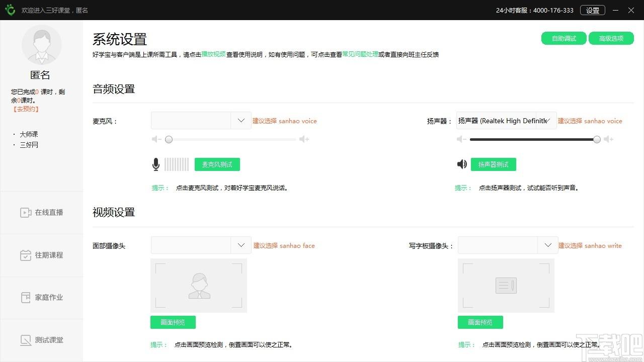
Task: Click the 高级选项 button
Action: tap(611, 39)
